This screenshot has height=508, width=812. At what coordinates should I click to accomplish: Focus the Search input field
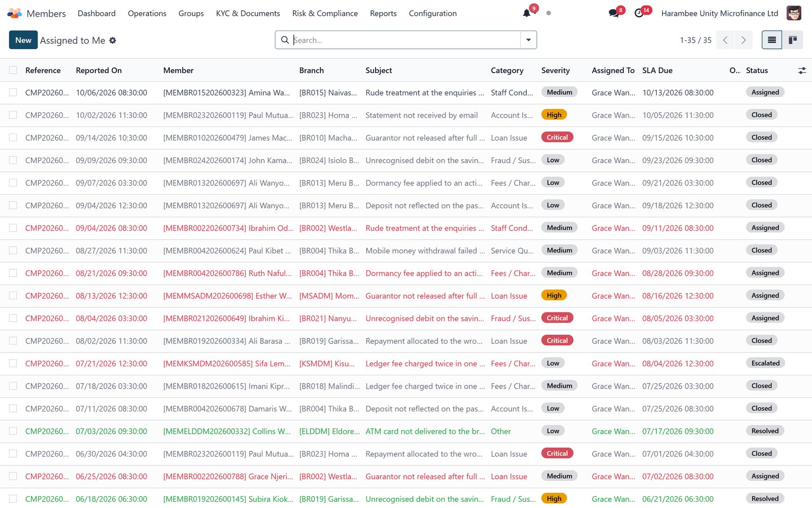pyautogui.click(x=406, y=40)
